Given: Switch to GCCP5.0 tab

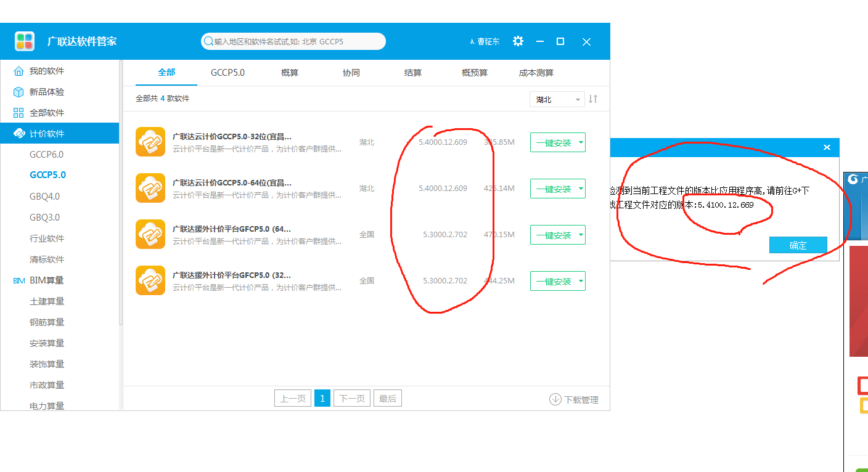Looking at the screenshot, I should coord(227,73).
